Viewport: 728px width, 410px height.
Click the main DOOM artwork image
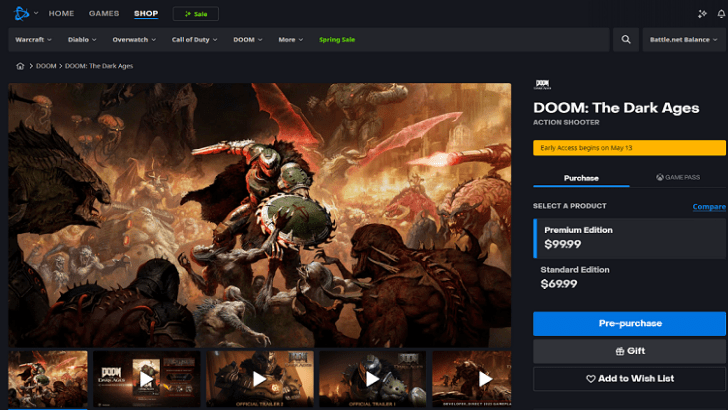click(260, 215)
